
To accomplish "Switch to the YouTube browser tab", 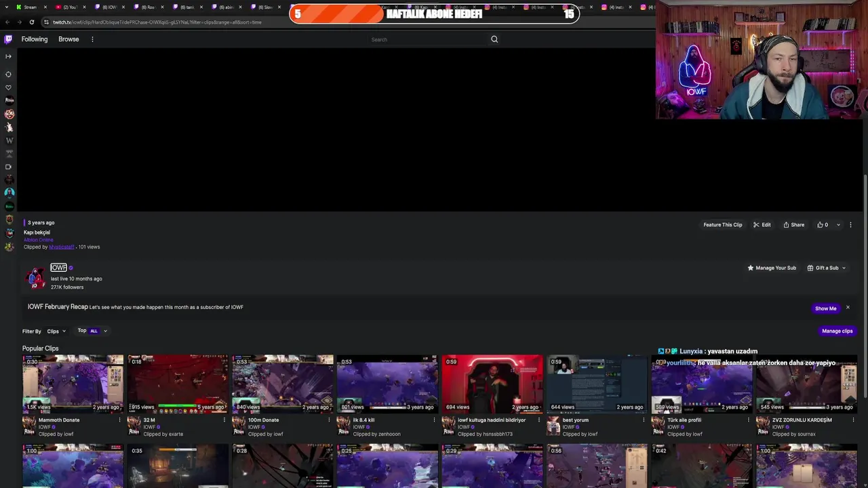I will pos(70,7).
